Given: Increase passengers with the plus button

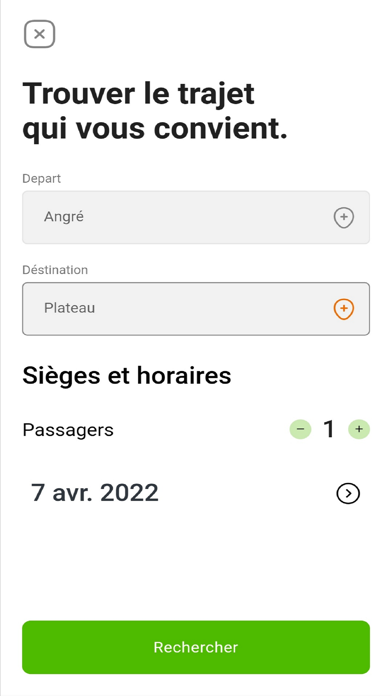Looking at the screenshot, I should [x=359, y=429].
